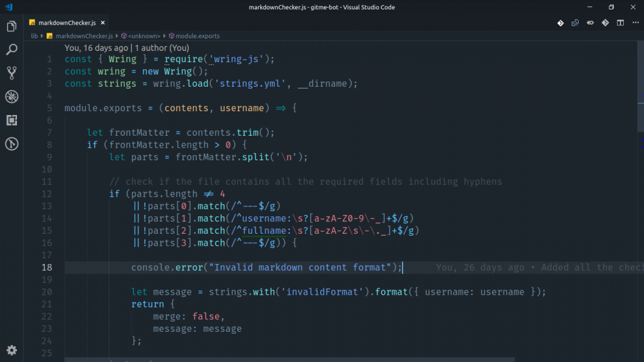Click the clock-shaped history icon in the activity bar
This screenshot has height=362, width=644.
coord(11,144)
